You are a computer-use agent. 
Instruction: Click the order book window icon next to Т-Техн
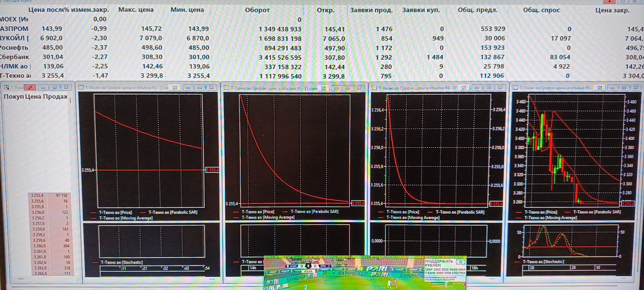(6, 87)
